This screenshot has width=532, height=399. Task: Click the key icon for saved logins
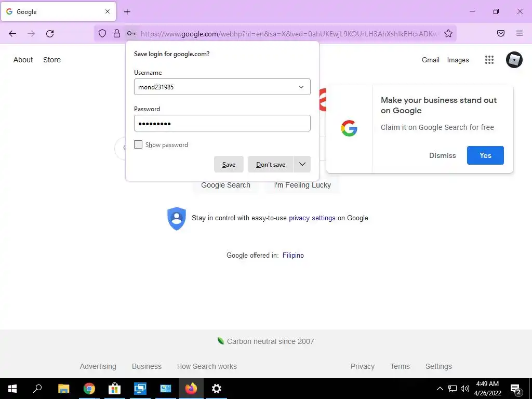[x=131, y=33]
